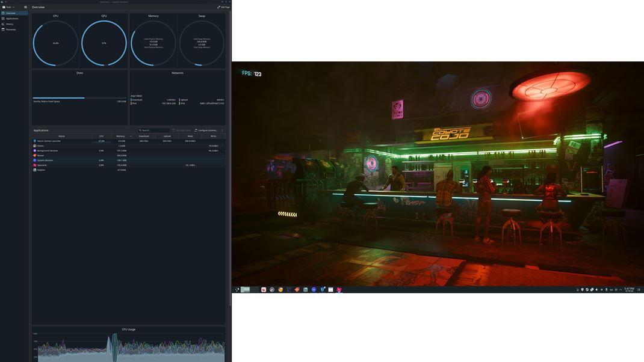Open the Spectacle pink icon on taskbar

click(x=339, y=290)
